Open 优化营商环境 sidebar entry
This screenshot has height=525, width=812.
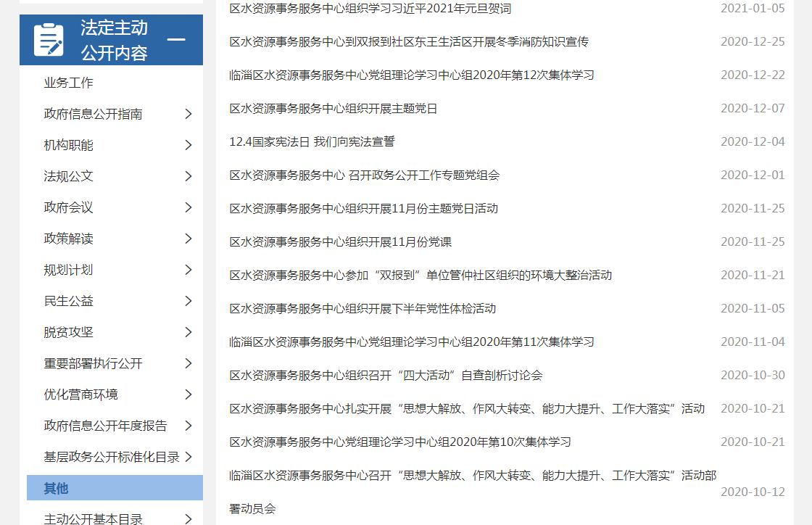point(80,394)
